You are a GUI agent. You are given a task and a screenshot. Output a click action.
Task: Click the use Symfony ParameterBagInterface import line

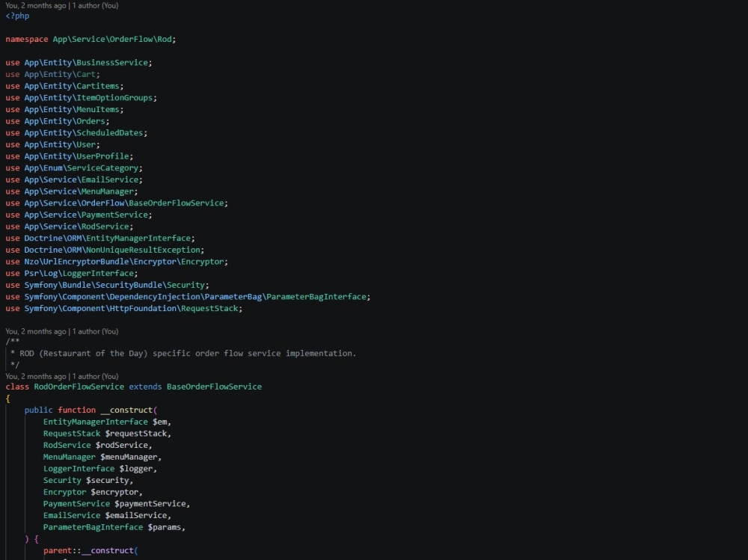coord(188,297)
